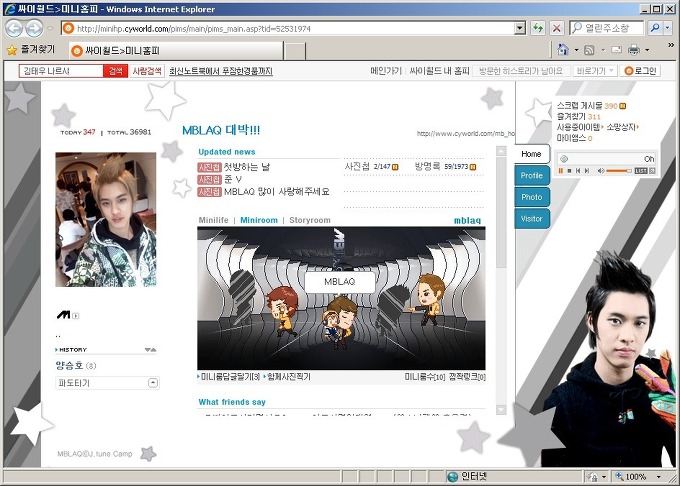
Task: Switch to Storyroom tab
Action: 310,220
